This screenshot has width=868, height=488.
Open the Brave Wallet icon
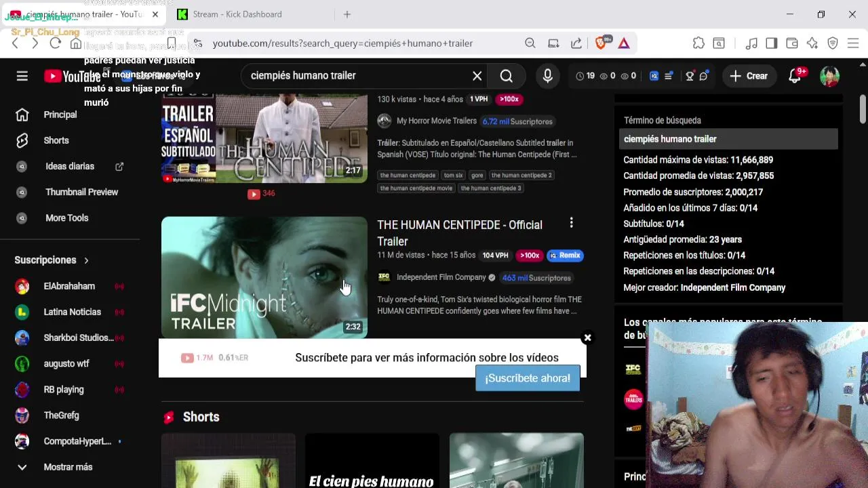pyautogui.click(x=792, y=43)
